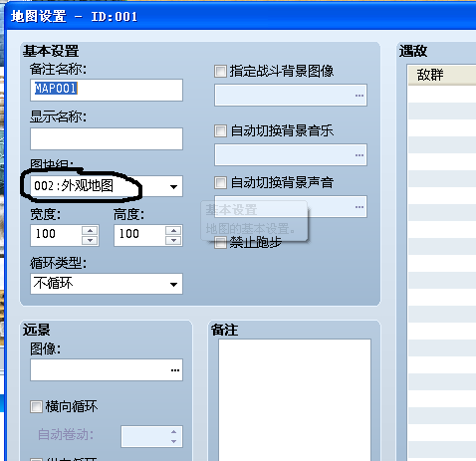
Task: Open battle background image browse button
Action: coord(359,96)
